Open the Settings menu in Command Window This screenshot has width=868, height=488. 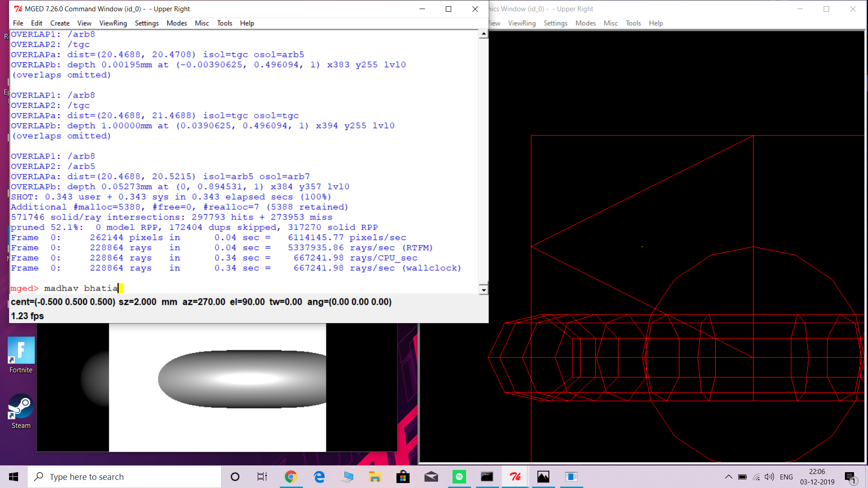tap(147, 23)
